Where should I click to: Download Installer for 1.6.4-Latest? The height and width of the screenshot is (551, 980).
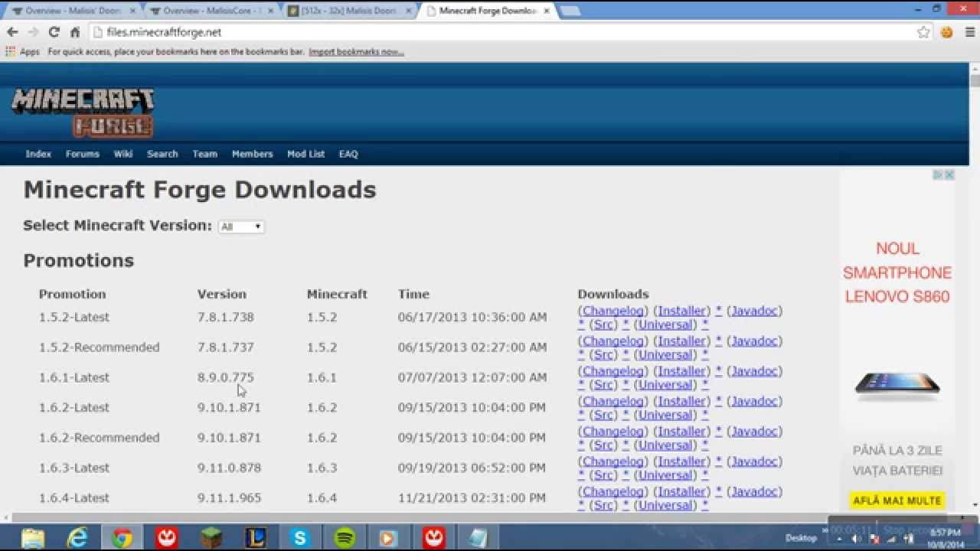682,491
